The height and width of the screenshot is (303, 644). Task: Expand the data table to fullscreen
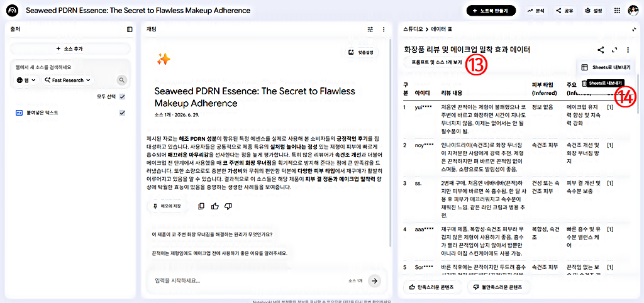[614, 50]
